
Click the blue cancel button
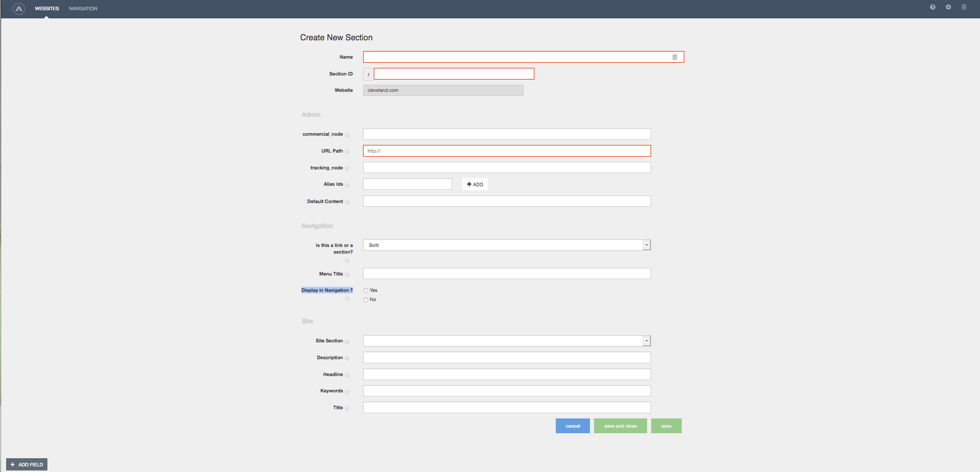573,426
